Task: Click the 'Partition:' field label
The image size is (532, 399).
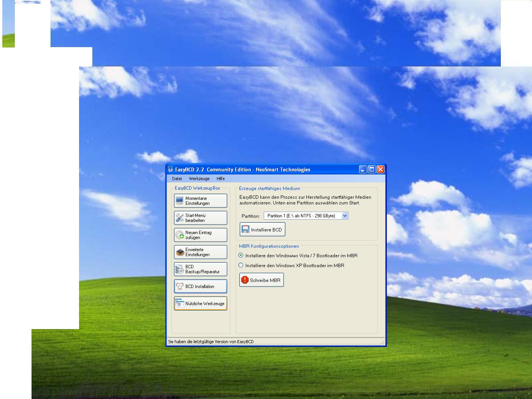Action: (x=251, y=216)
